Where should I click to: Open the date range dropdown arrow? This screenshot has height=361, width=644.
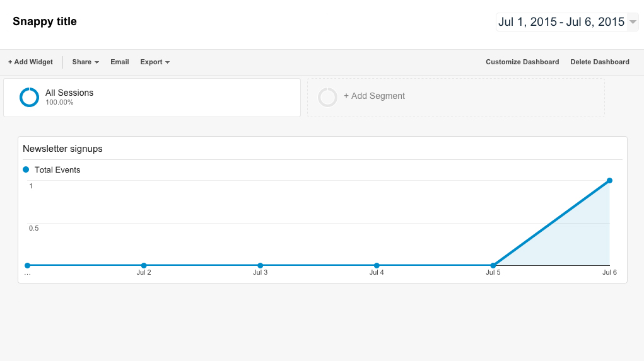(633, 22)
